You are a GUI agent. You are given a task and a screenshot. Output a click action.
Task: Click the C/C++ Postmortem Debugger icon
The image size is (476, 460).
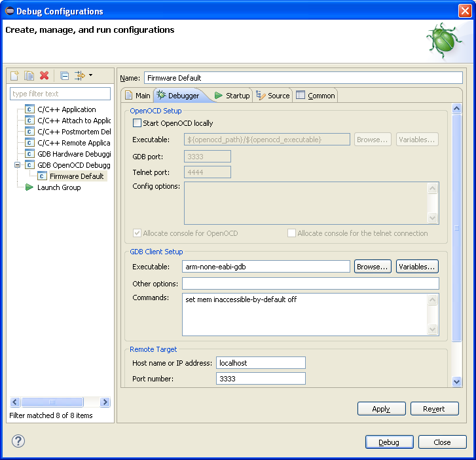click(x=29, y=132)
